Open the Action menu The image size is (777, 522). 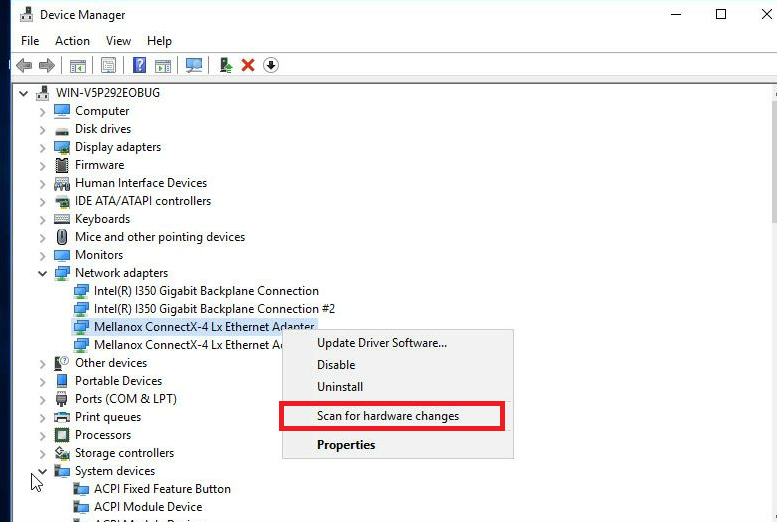(x=72, y=41)
